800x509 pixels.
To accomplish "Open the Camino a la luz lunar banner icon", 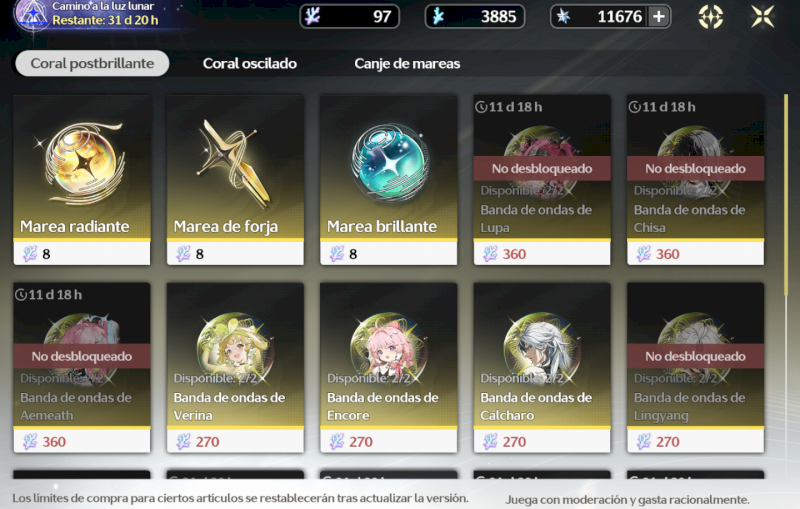I will point(32,15).
